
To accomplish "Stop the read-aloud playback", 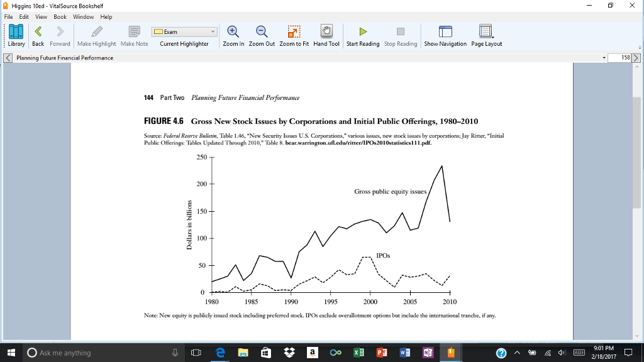I will (401, 35).
